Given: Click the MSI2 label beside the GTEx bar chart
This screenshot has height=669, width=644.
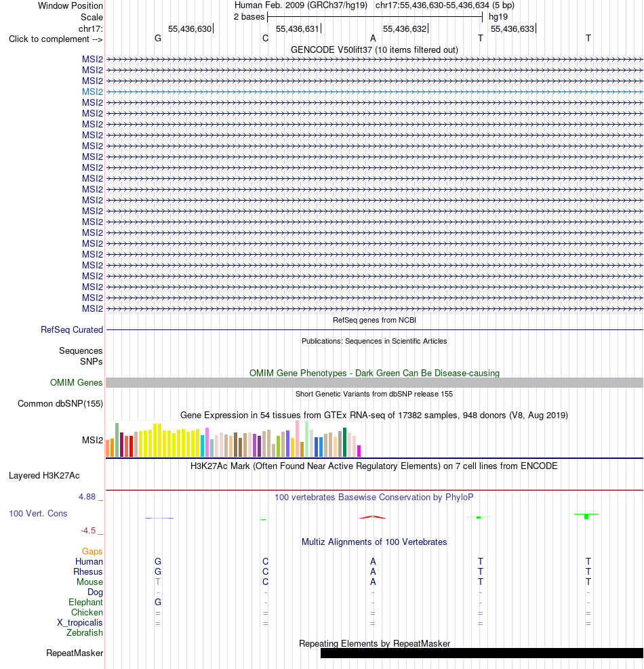Looking at the screenshot, I should click(93, 440).
